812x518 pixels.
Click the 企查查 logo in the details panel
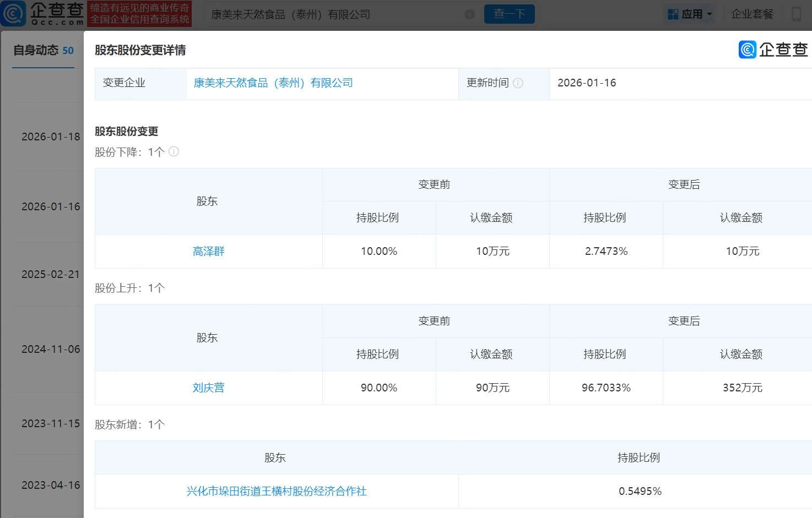[773, 50]
